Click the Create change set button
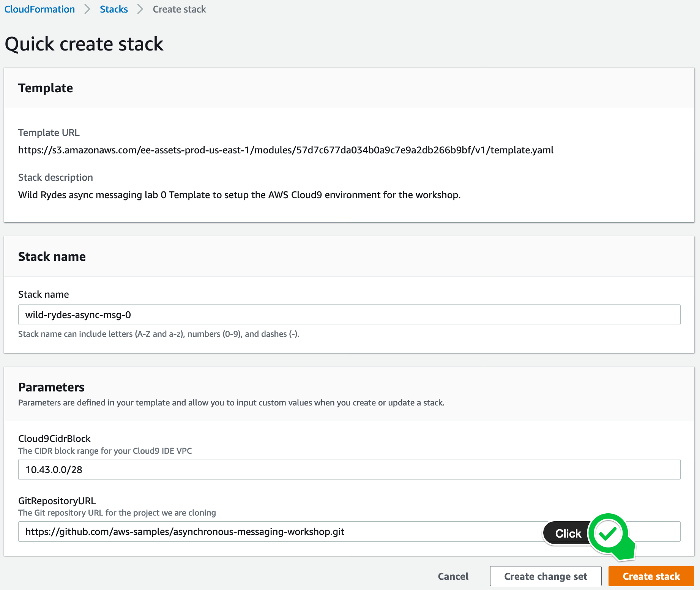 pos(545,576)
